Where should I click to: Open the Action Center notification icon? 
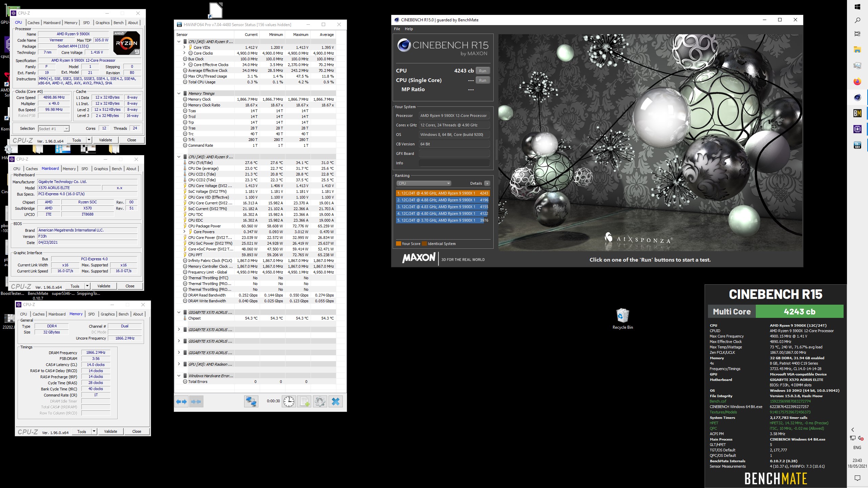tap(857, 478)
